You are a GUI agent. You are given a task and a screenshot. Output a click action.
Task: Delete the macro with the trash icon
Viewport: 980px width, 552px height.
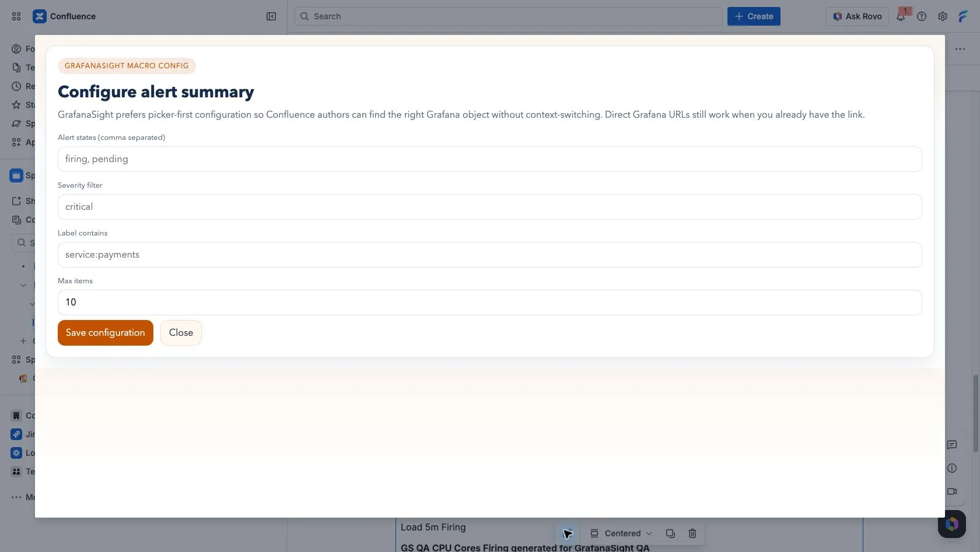coord(692,533)
